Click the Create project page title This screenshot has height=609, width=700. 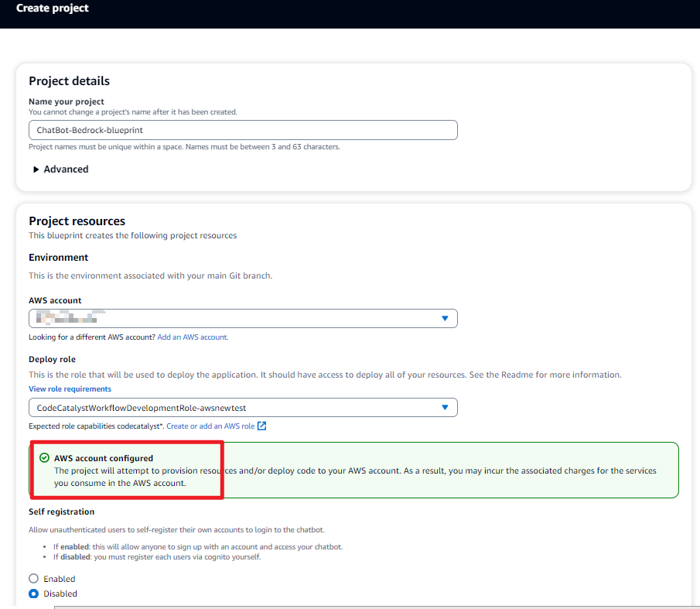click(53, 9)
